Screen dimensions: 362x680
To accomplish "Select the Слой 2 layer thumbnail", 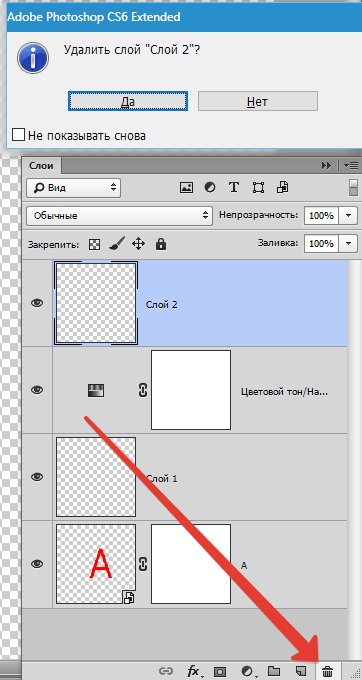I will pos(96,303).
